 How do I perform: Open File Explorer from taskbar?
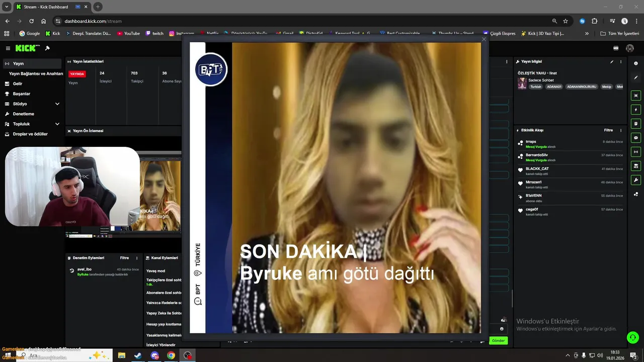click(121, 355)
